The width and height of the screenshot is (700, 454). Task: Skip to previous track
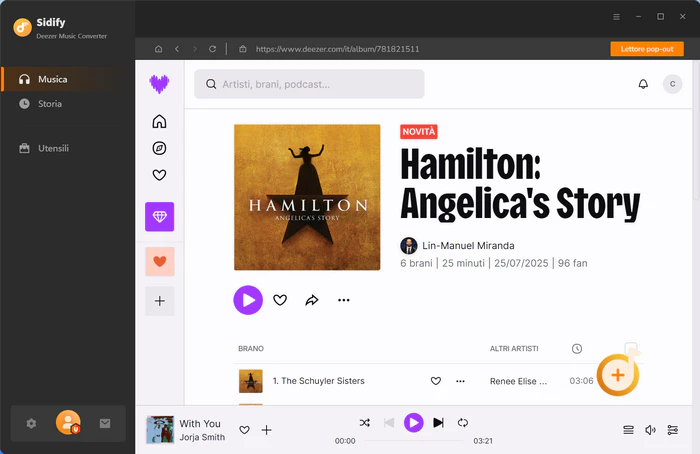point(389,422)
